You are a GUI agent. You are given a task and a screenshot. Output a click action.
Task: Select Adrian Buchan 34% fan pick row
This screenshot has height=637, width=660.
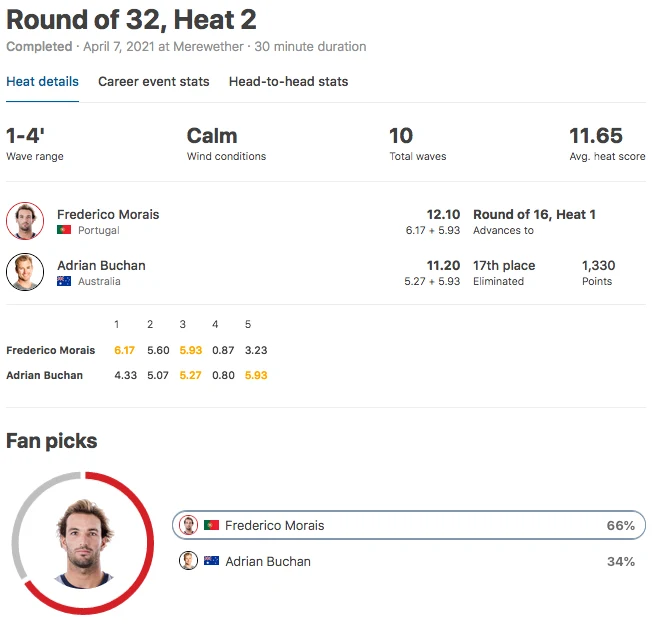point(409,561)
